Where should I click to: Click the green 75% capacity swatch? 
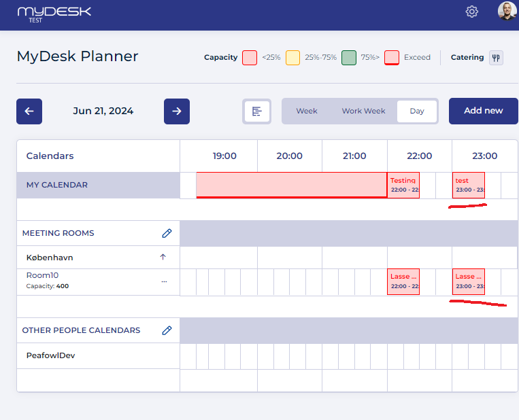349,58
